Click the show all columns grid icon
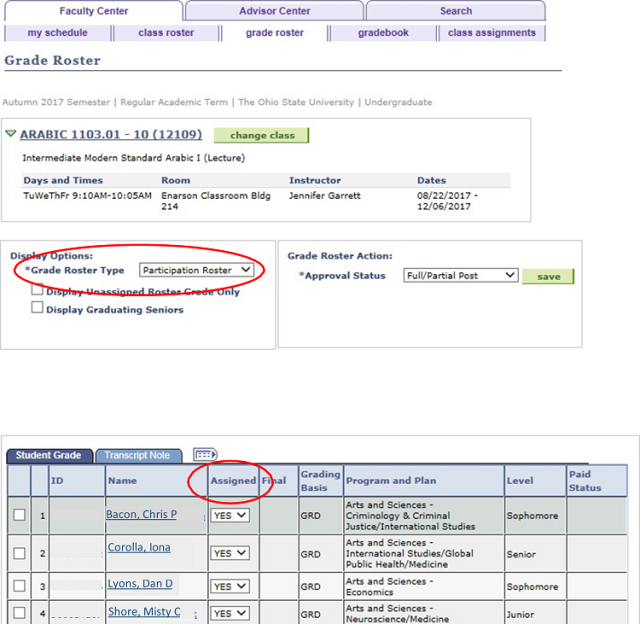This screenshot has width=640, height=624. click(205, 454)
